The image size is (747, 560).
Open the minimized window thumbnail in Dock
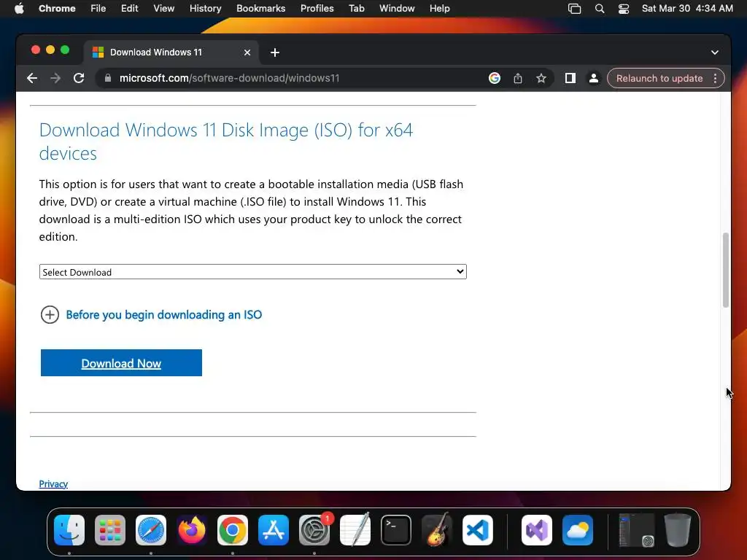tap(636, 530)
